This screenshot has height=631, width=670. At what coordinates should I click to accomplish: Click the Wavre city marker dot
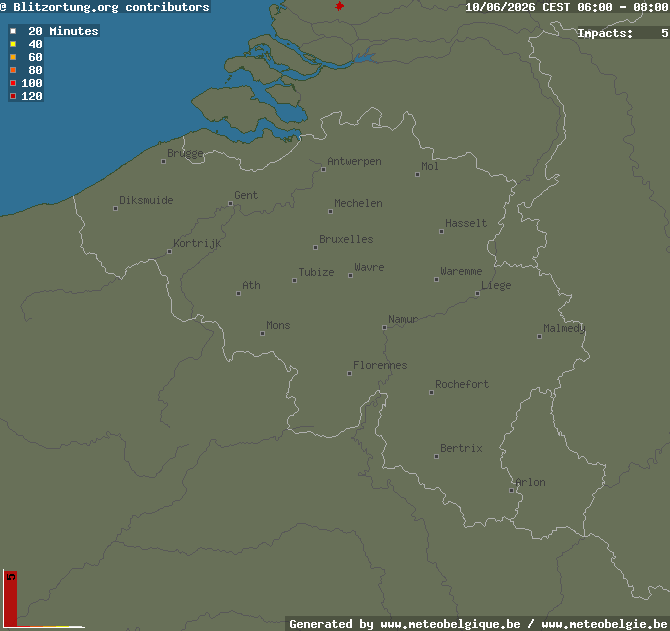(350, 276)
